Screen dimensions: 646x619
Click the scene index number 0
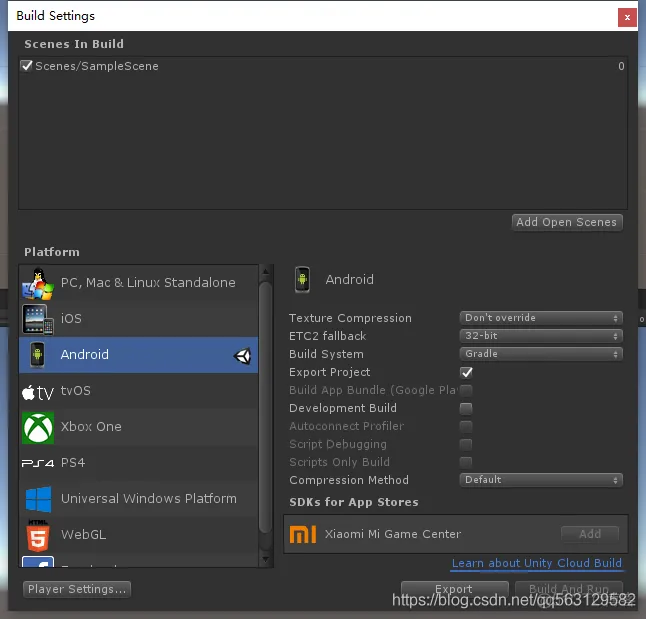click(x=621, y=66)
